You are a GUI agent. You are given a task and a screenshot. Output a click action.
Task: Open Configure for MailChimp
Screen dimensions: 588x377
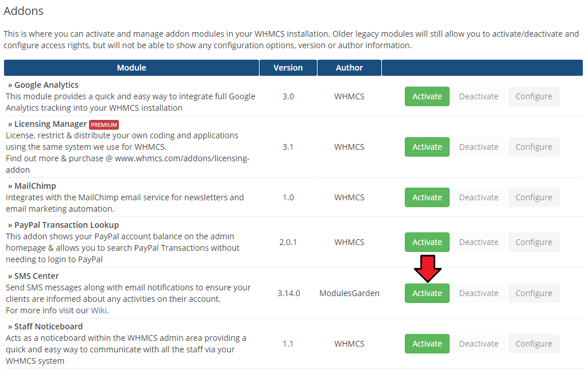click(x=533, y=197)
